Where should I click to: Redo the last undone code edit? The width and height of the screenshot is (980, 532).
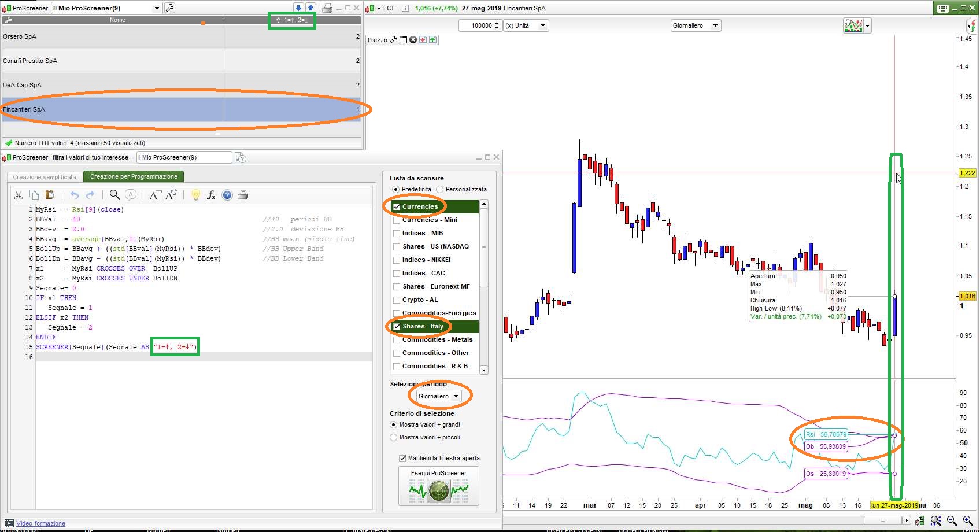90,195
